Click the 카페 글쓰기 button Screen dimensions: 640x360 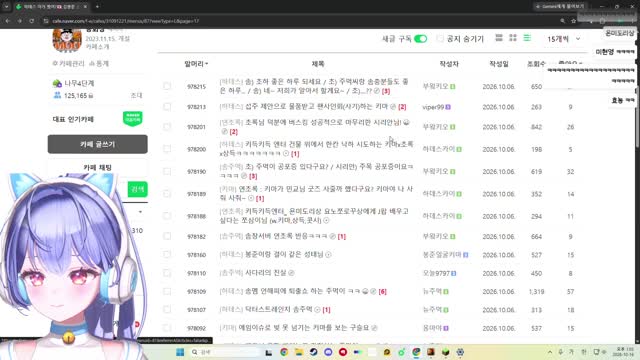98,144
